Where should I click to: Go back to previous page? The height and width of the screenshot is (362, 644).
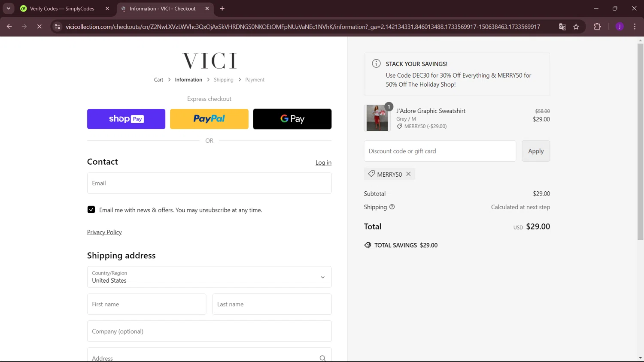9,27
